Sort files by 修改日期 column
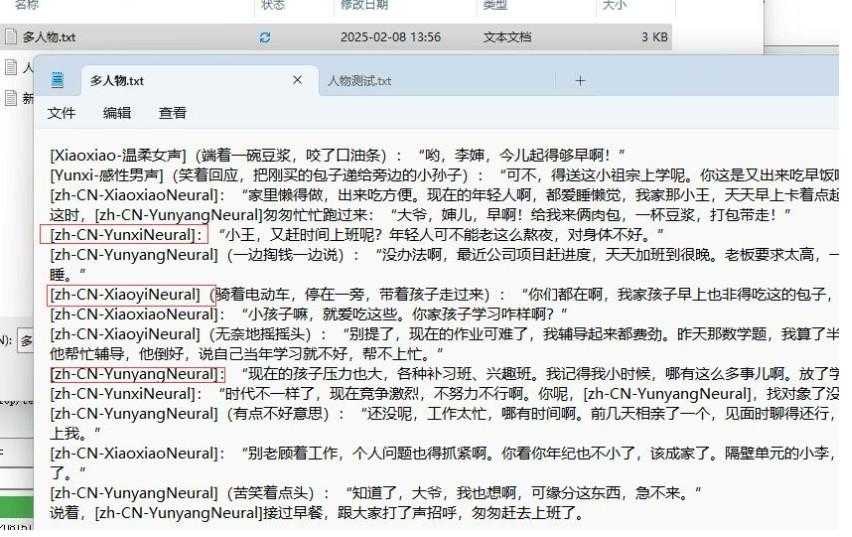This screenshot has height=537, width=852. click(x=362, y=5)
